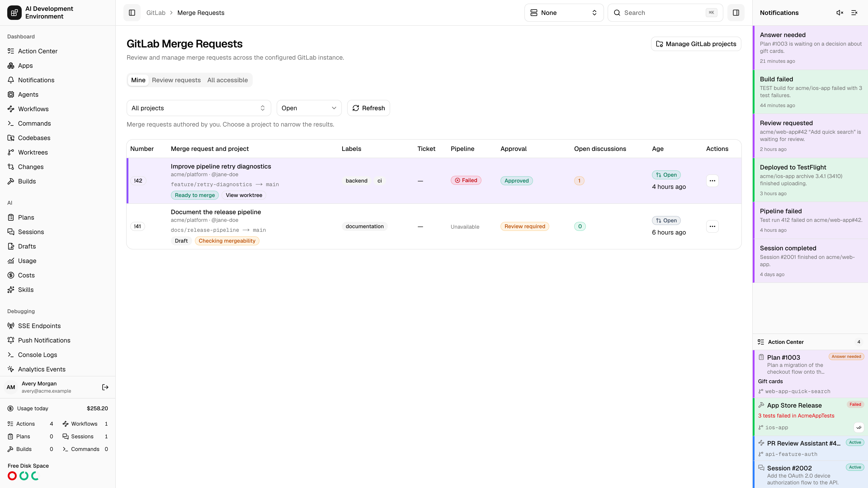
Task: Expand the All projects selector
Action: pyautogui.click(x=198, y=108)
